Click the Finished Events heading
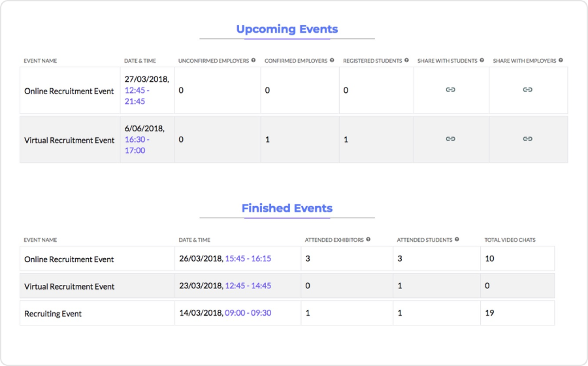588x366 pixels. pos(287,208)
